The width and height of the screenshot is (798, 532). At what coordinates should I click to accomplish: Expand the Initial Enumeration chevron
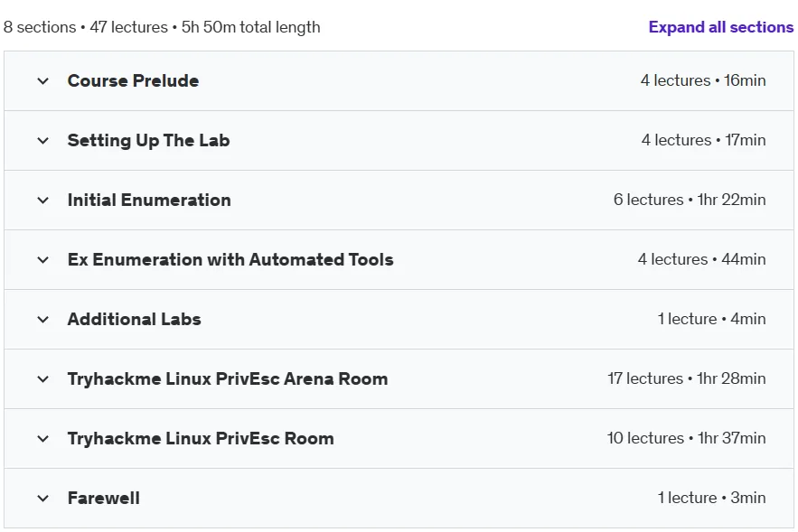[x=43, y=200]
